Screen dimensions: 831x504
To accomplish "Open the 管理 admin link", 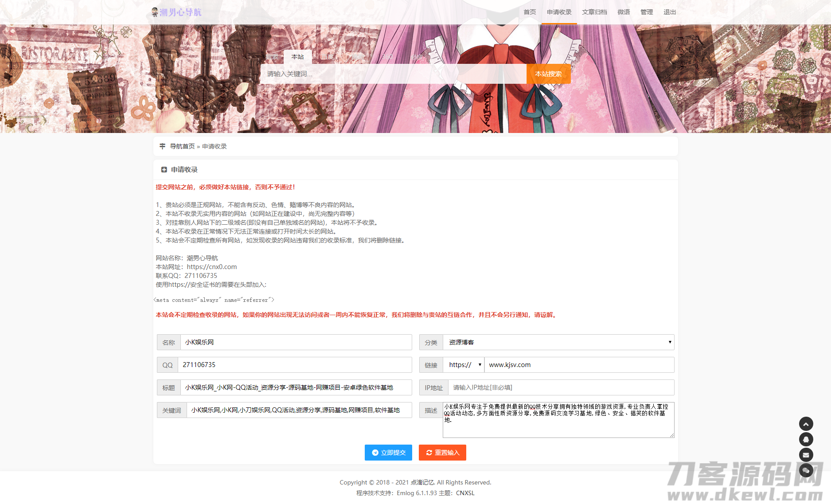I will [647, 12].
